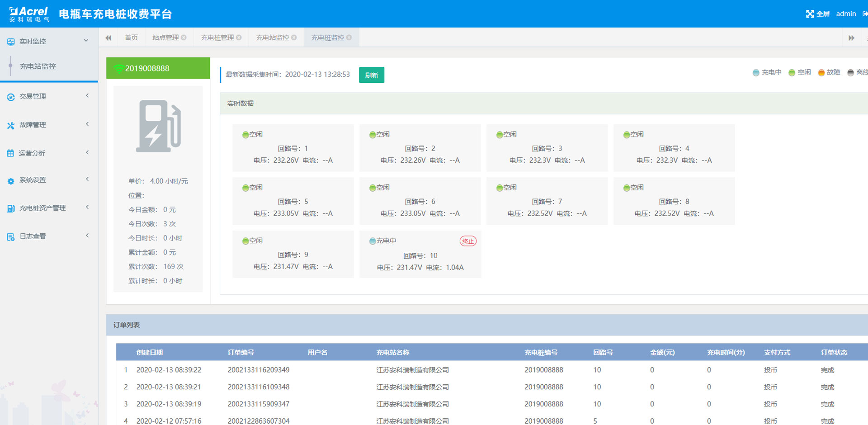Click the fullscreen 全屏 icon
This screenshot has width=868, height=425.
[x=810, y=14]
